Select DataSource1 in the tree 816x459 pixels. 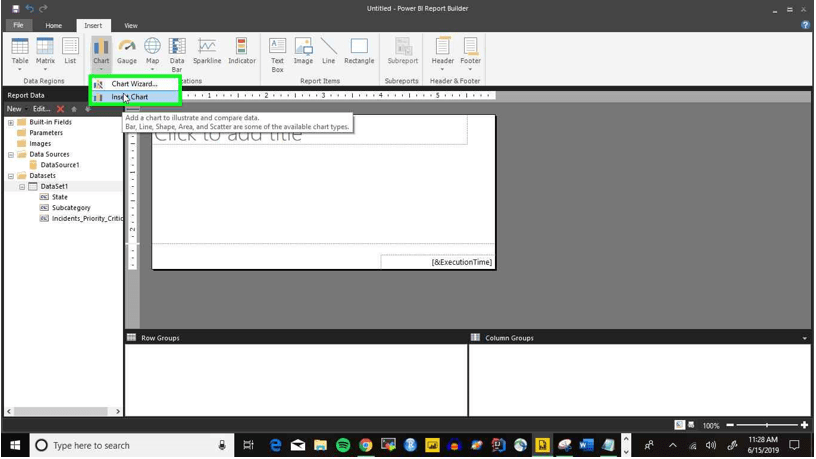click(60, 165)
